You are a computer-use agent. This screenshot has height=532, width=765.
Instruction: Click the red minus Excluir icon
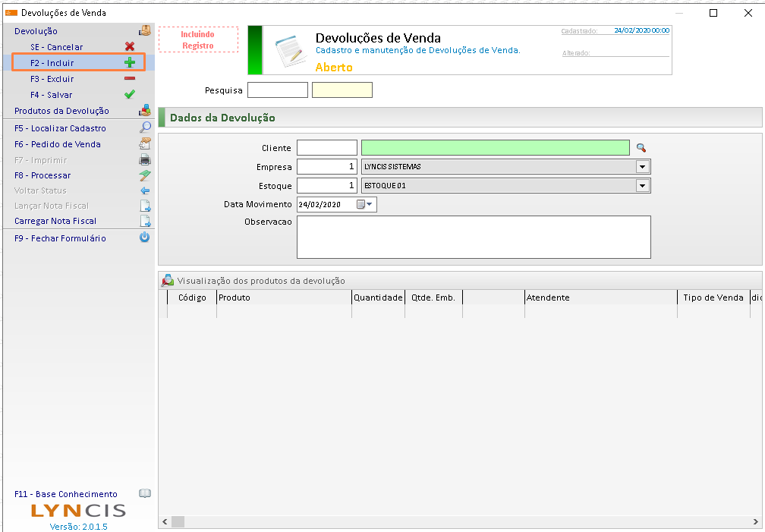pyautogui.click(x=129, y=79)
